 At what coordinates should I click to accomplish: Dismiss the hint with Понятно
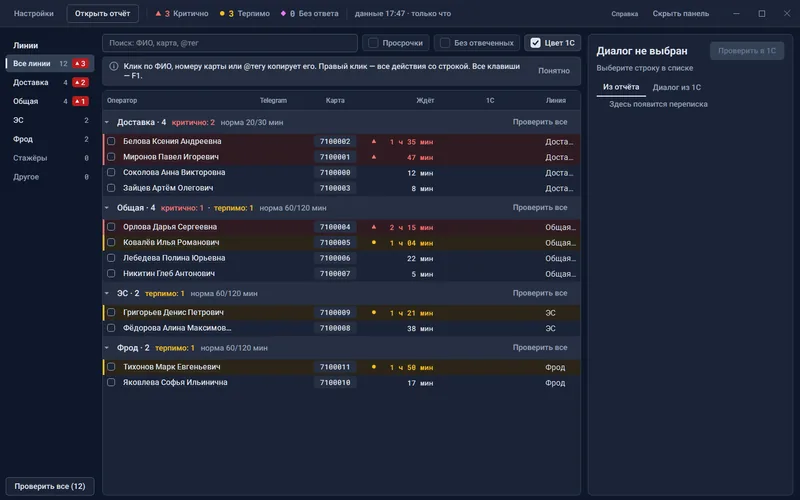pos(554,71)
